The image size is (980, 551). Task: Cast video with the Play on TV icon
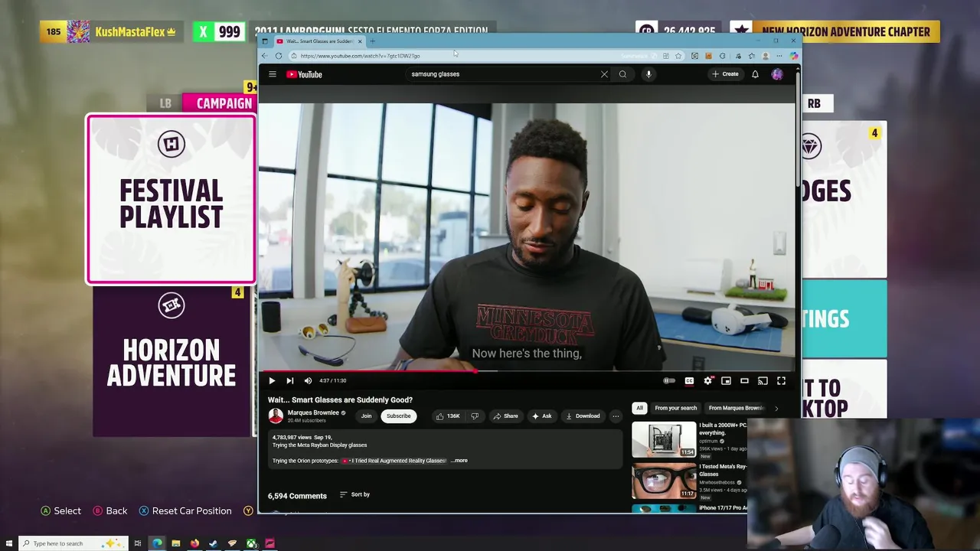(x=763, y=380)
